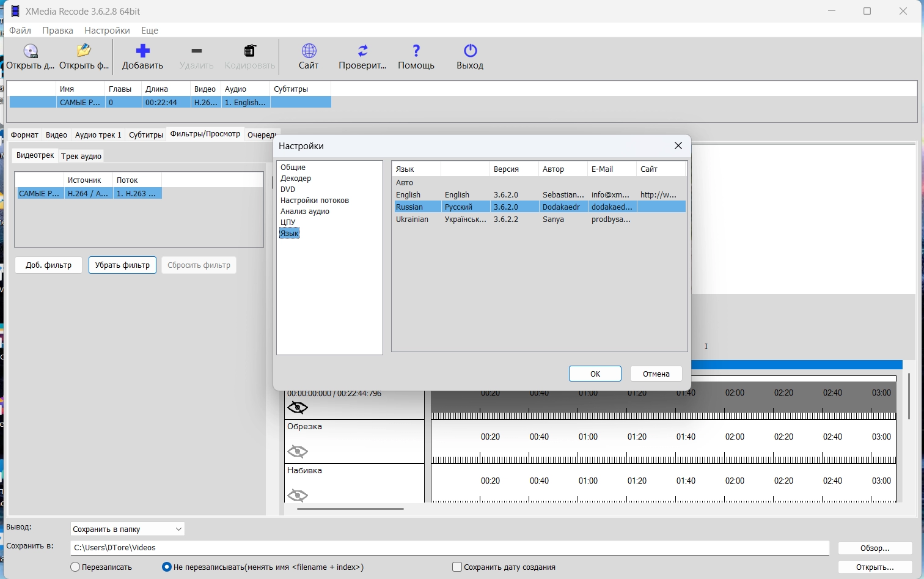Select the Ukrainian language row
Viewport: 924px width, 579px height.
pos(413,219)
